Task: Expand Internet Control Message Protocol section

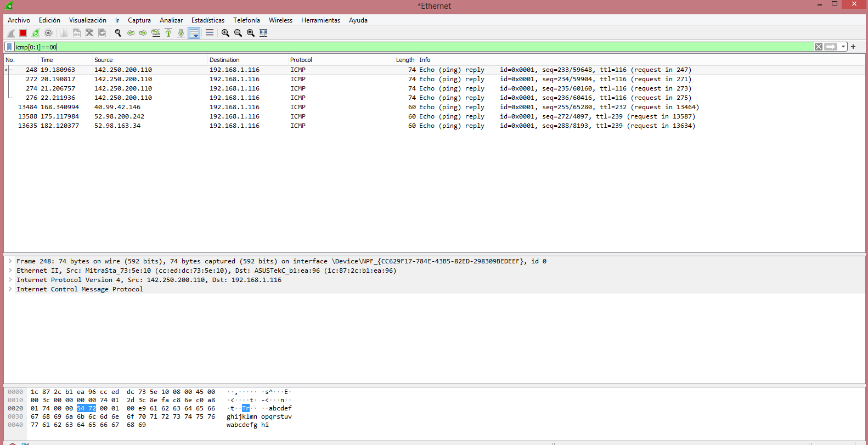Action: (x=10, y=289)
